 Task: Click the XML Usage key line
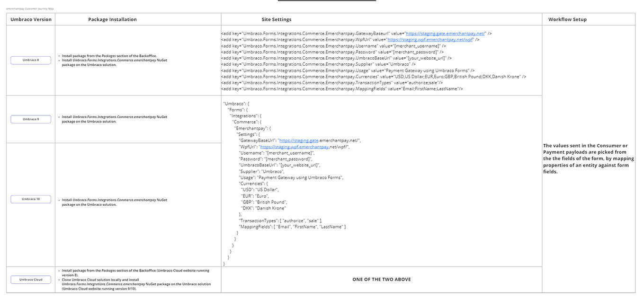coord(348,70)
